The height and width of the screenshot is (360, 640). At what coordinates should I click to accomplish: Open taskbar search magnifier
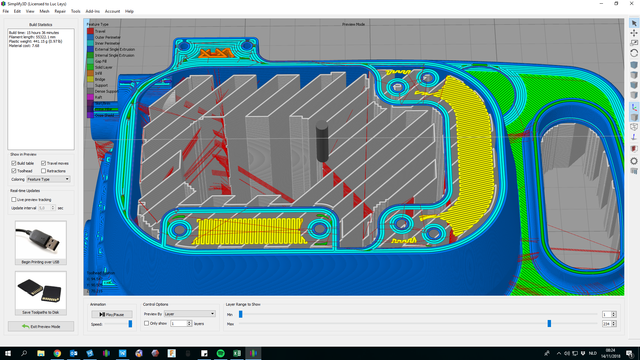tap(24, 353)
